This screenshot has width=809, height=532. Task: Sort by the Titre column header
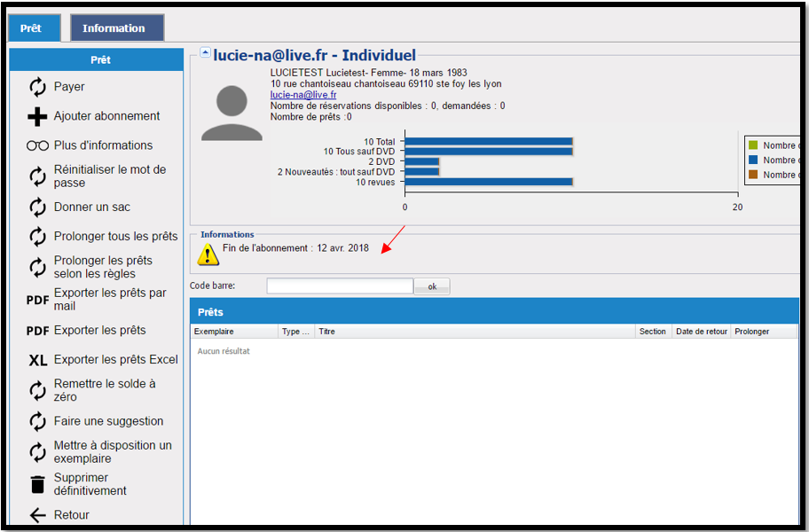point(475,332)
